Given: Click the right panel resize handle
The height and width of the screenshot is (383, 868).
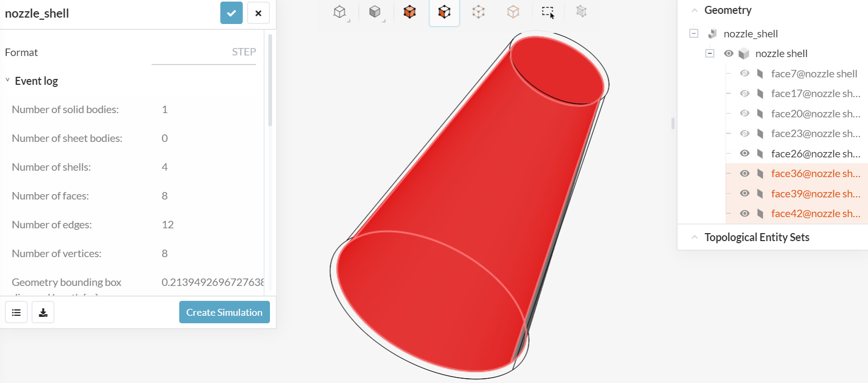Looking at the screenshot, I should coord(673,123).
